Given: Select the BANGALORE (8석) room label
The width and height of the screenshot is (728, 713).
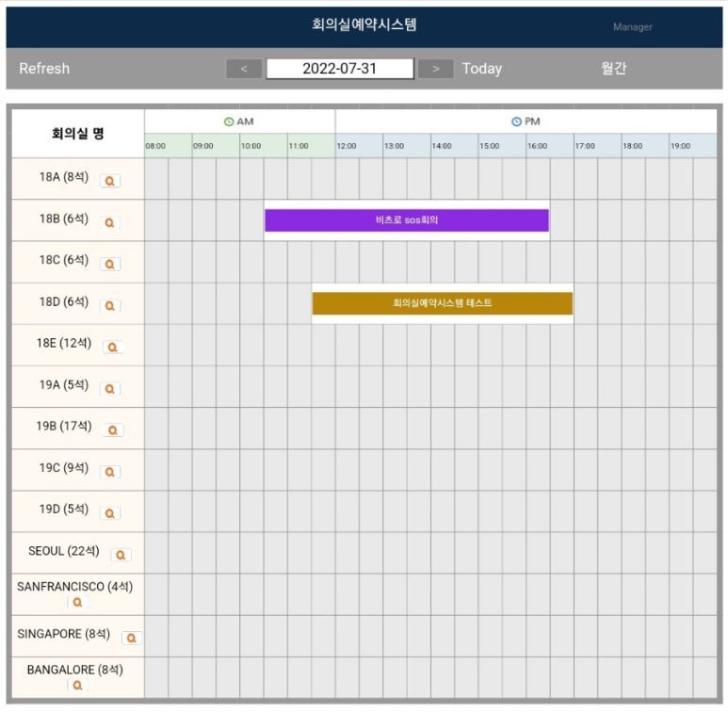Looking at the screenshot, I should pos(75,670).
